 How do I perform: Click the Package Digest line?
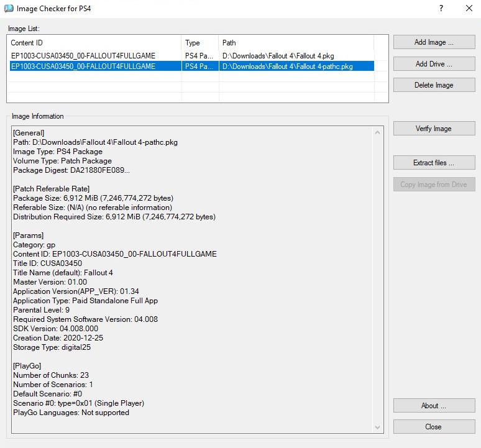click(71, 170)
